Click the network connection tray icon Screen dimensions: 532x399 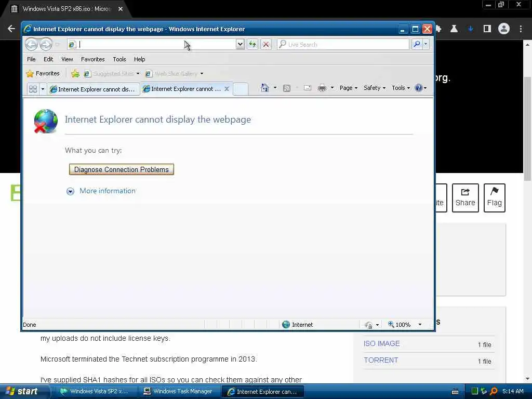[x=484, y=391]
